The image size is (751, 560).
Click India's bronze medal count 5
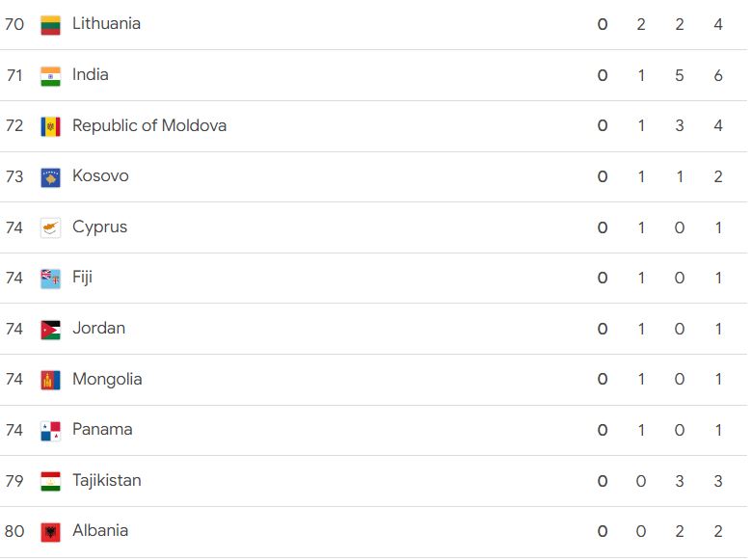[x=679, y=75]
